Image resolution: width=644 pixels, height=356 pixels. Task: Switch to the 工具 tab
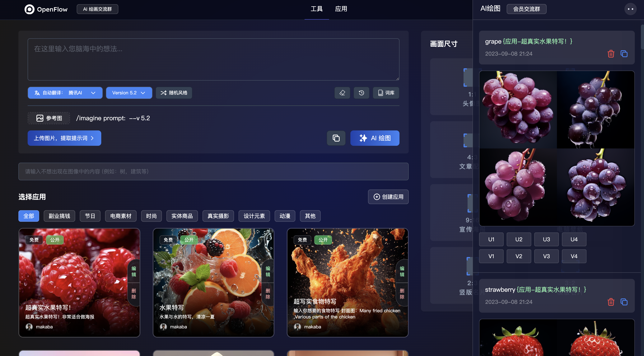point(316,9)
